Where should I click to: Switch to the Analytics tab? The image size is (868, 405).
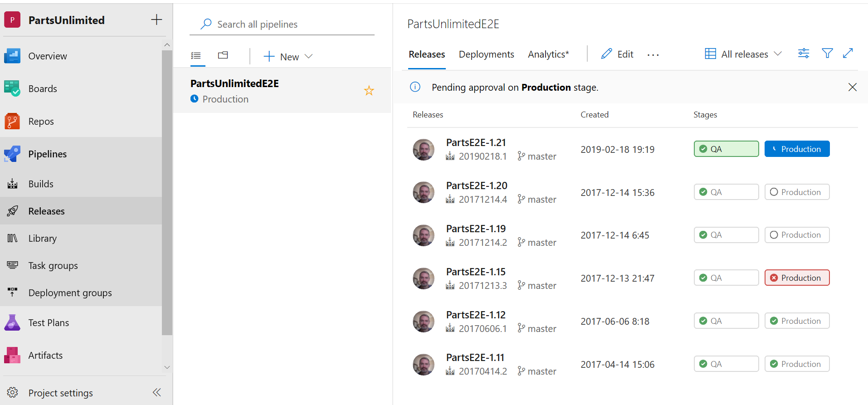pos(548,54)
